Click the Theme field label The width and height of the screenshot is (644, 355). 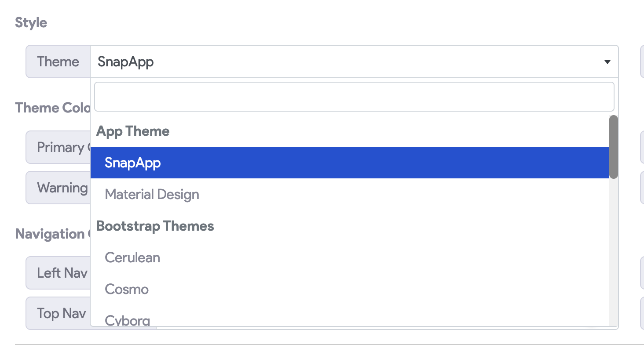coord(58,62)
